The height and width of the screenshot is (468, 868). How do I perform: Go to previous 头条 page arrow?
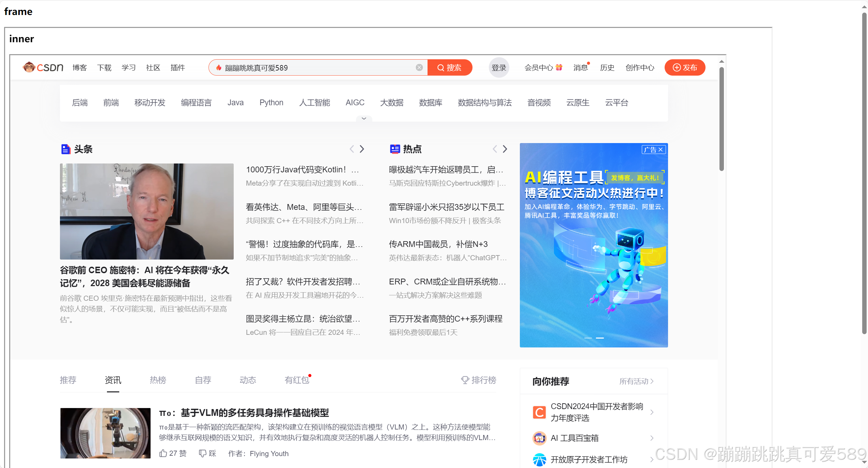click(352, 149)
